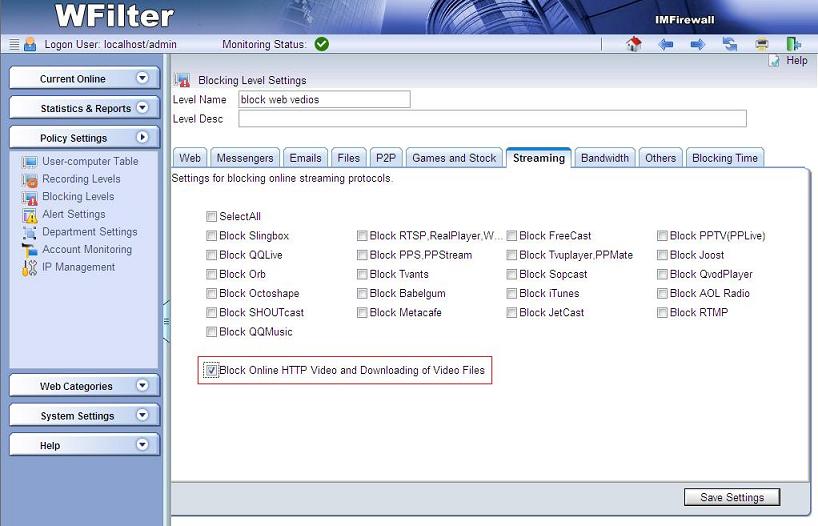Click the printer icon
This screenshot has height=526, width=818.
[762, 44]
